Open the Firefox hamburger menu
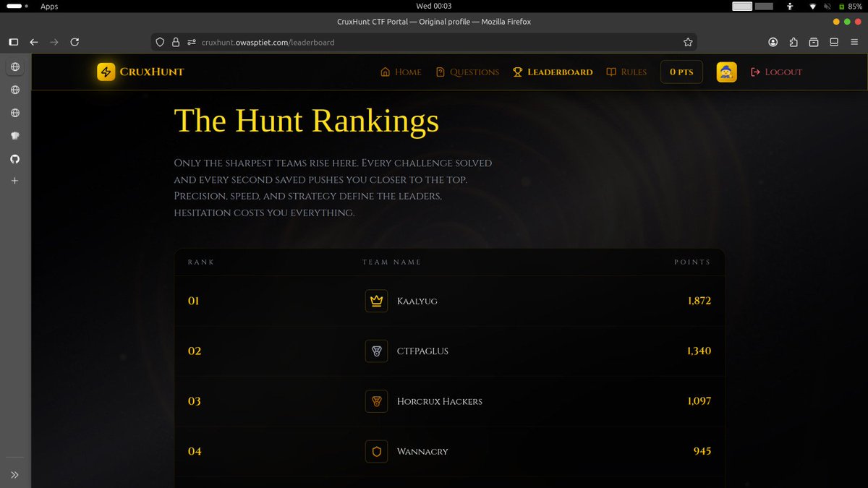The width and height of the screenshot is (868, 488). (854, 42)
